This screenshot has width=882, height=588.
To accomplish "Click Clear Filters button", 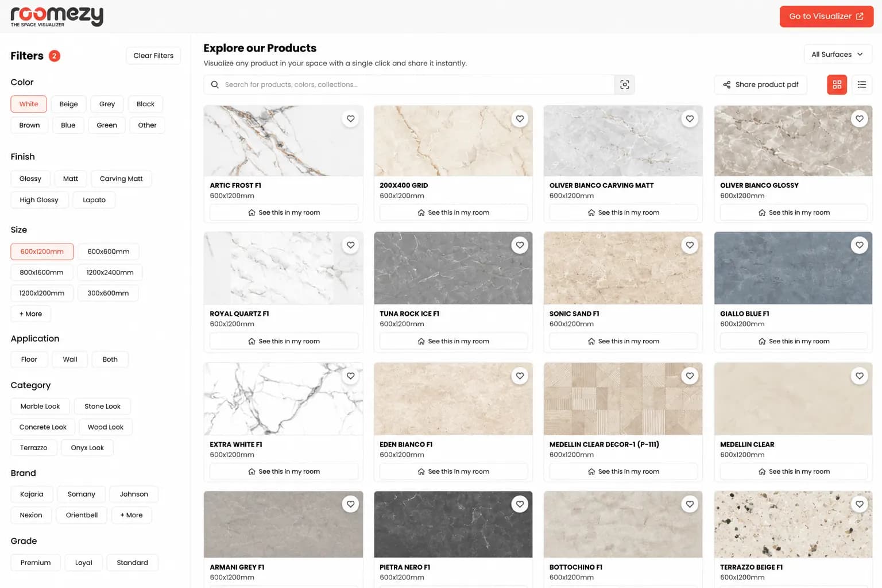I will click(153, 56).
